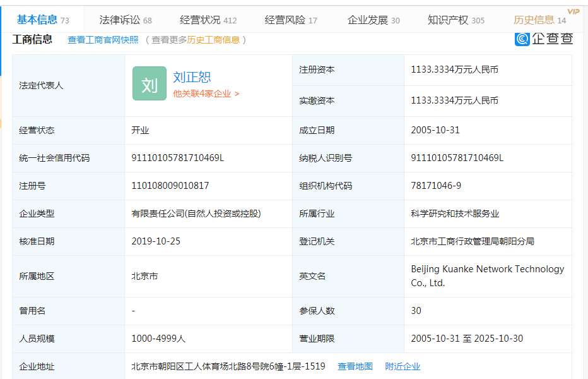Open the VIP 历史信息 tab

click(539, 20)
